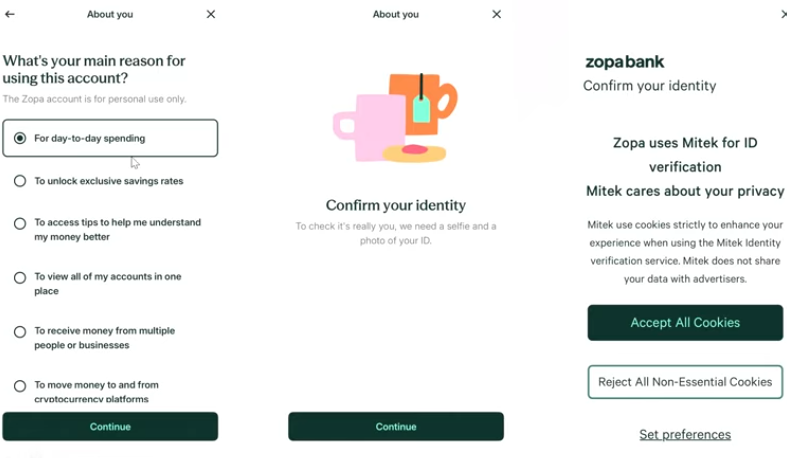787x458 pixels.
Task: Click the Mitek cookies description paragraph
Action: (x=685, y=252)
